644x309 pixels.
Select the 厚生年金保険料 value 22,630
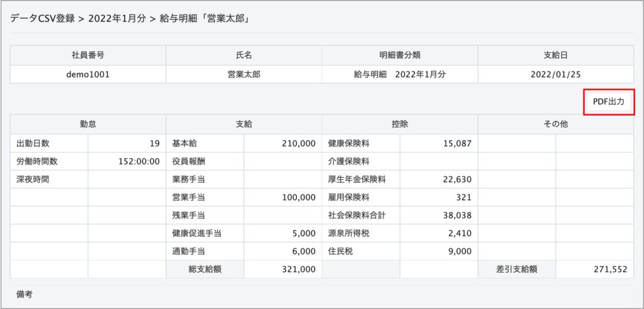click(x=457, y=180)
